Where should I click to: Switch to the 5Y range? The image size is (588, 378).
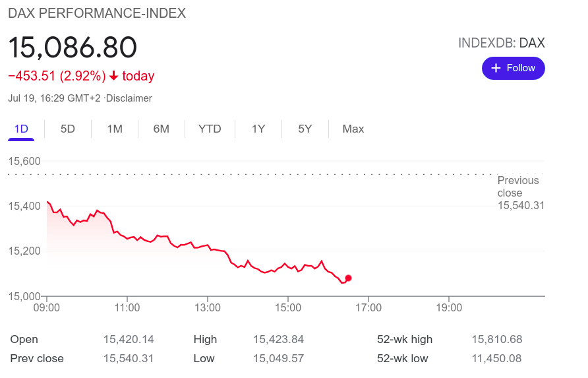(305, 129)
